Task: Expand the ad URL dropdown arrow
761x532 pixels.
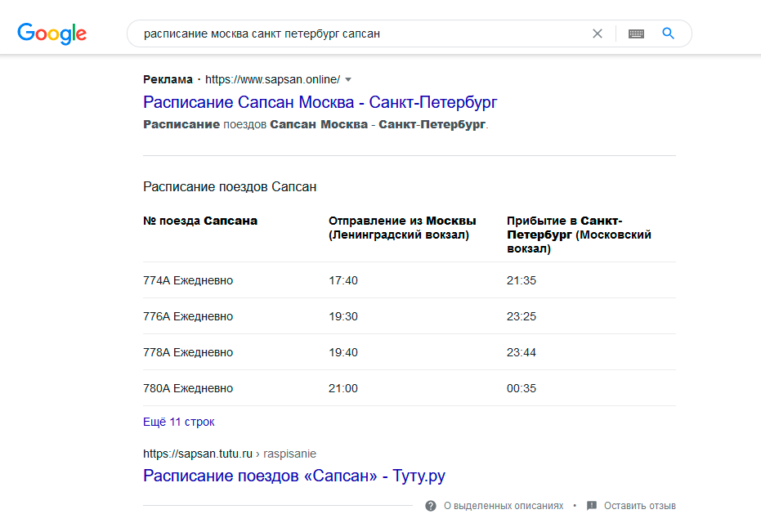Action: 348,79
